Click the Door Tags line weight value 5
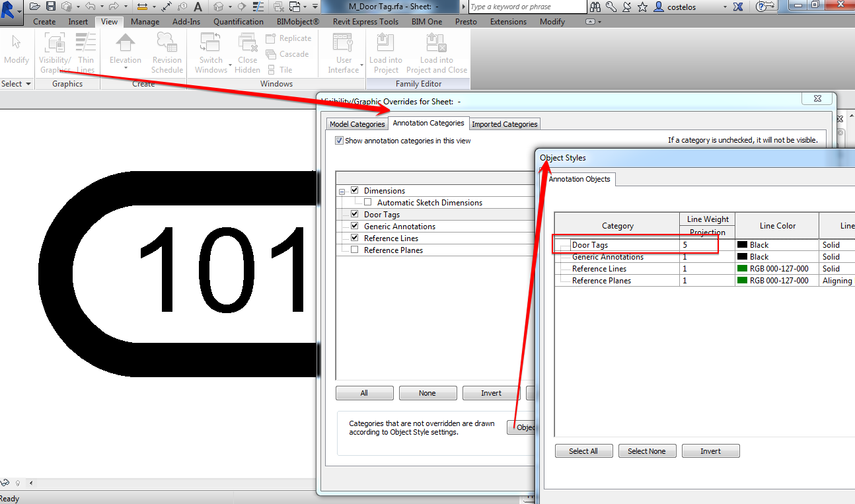 tap(686, 244)
